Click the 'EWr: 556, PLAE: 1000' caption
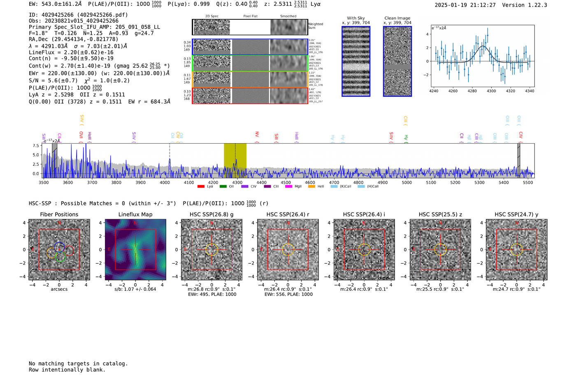 [x=288, y=295]
